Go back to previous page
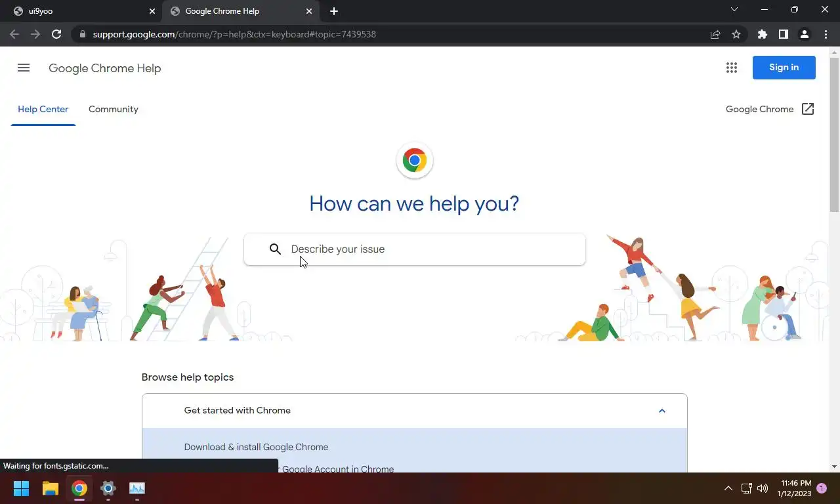 tap(14, 34)
